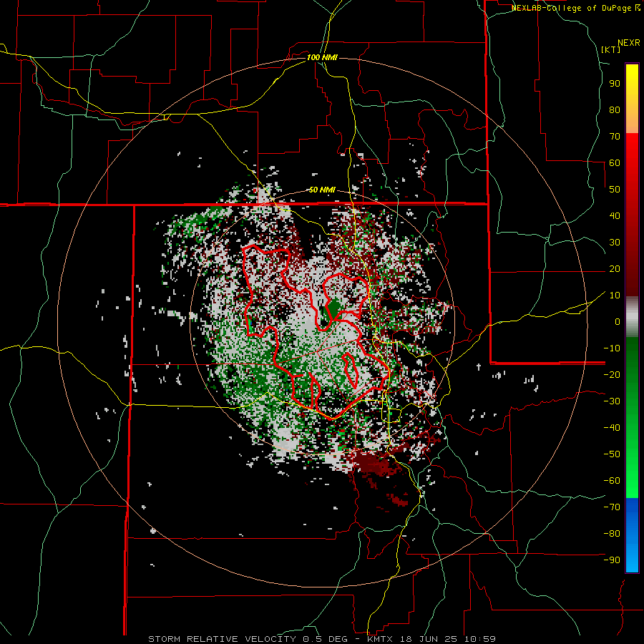Click the gray zero-velocity segment of the color bar
The image size is (644, 644).
pyautogui.click(x=632, y=317)
